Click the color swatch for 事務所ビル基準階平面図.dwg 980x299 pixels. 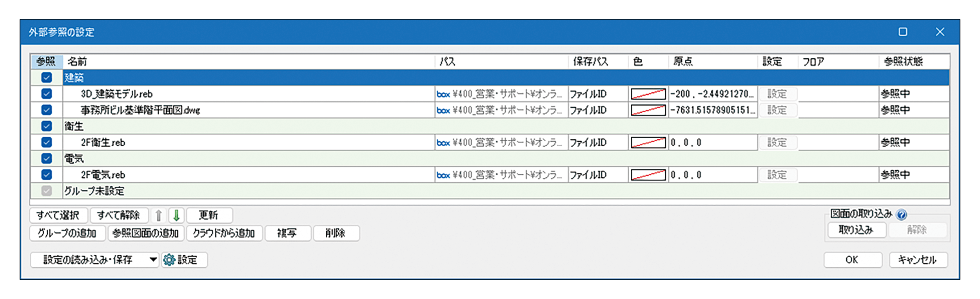(648, 110)
